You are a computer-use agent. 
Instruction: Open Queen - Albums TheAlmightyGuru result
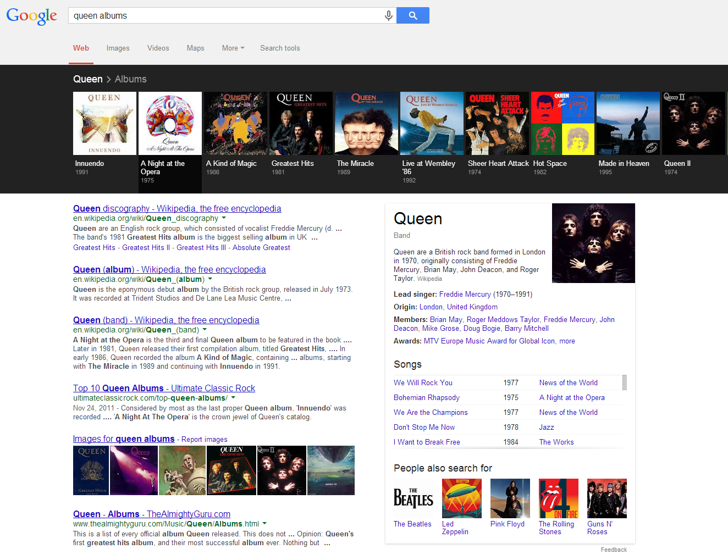coord(152,514)
